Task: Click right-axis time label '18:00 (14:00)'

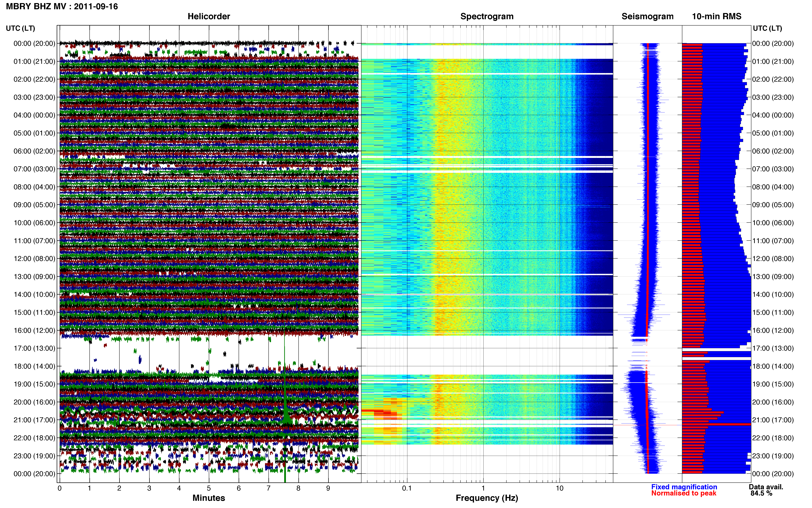Action: point(773,366)
